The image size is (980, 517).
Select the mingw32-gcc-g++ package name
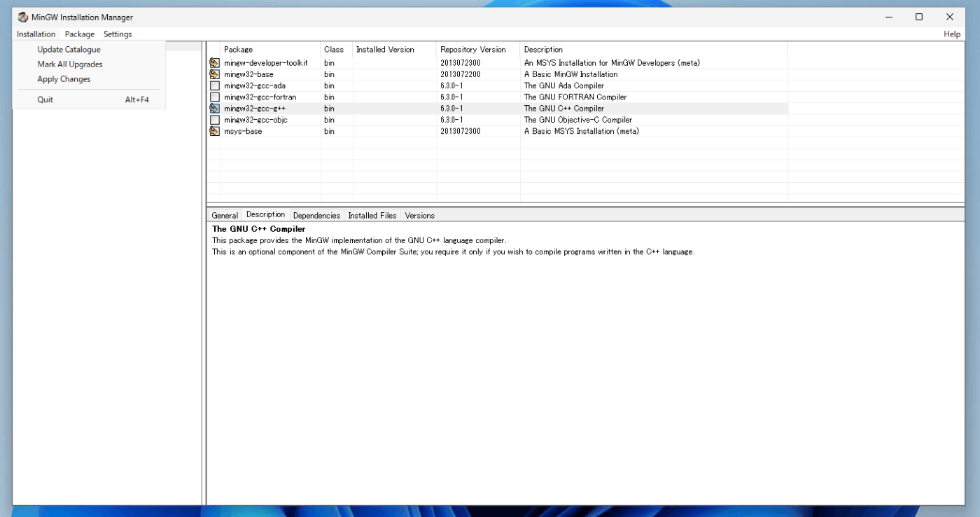point(255,109)
